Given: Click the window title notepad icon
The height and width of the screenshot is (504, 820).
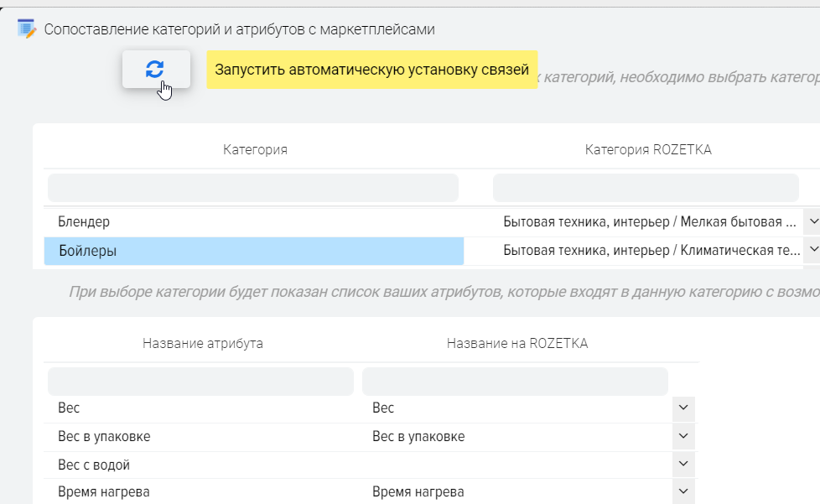Looking at the screenshot, I should 27,29.
